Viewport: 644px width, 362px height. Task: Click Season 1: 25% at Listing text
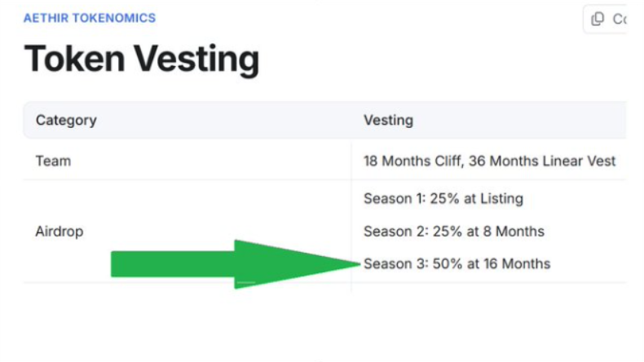(x=443, y=198)
